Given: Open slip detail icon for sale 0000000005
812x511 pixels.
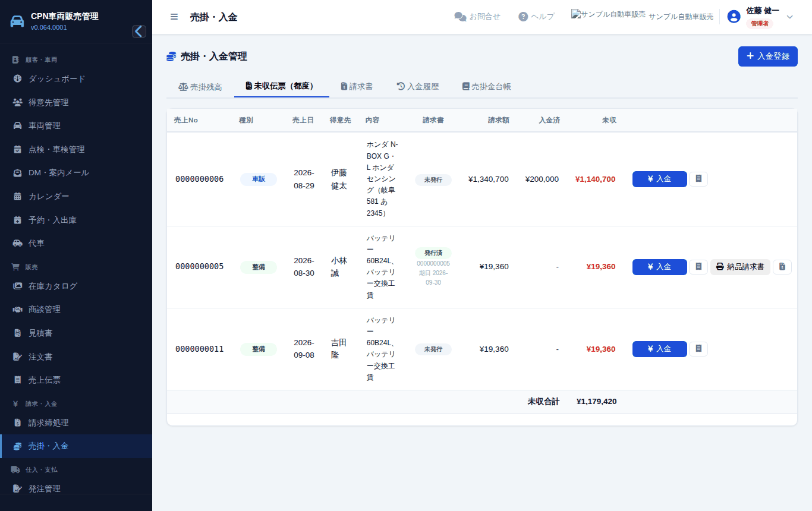Looking at the screenshot, I should tap(698, 267).
